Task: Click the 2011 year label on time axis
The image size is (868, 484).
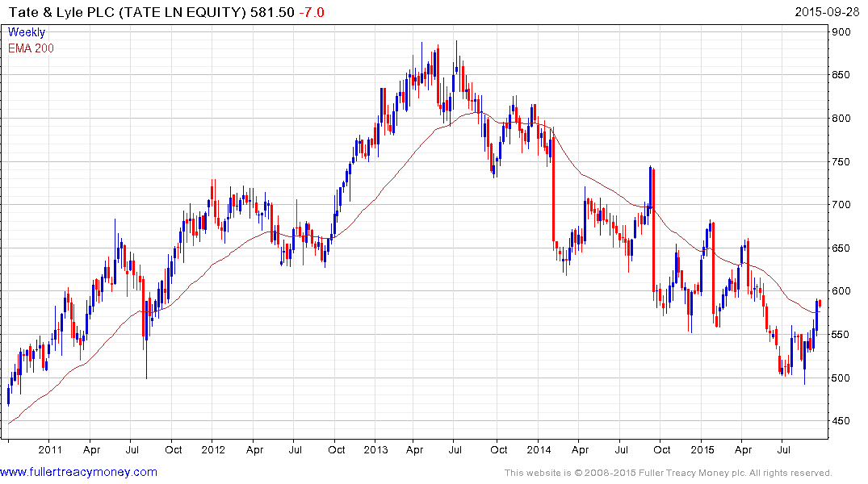Action: 50,449
